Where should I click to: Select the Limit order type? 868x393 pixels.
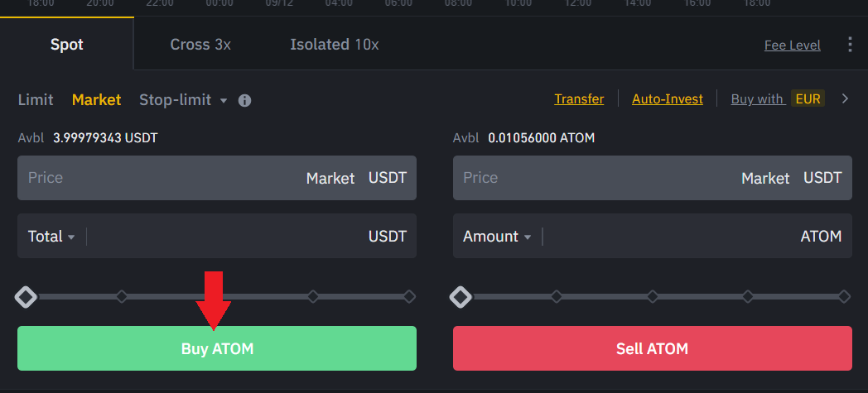pos(36,100)
